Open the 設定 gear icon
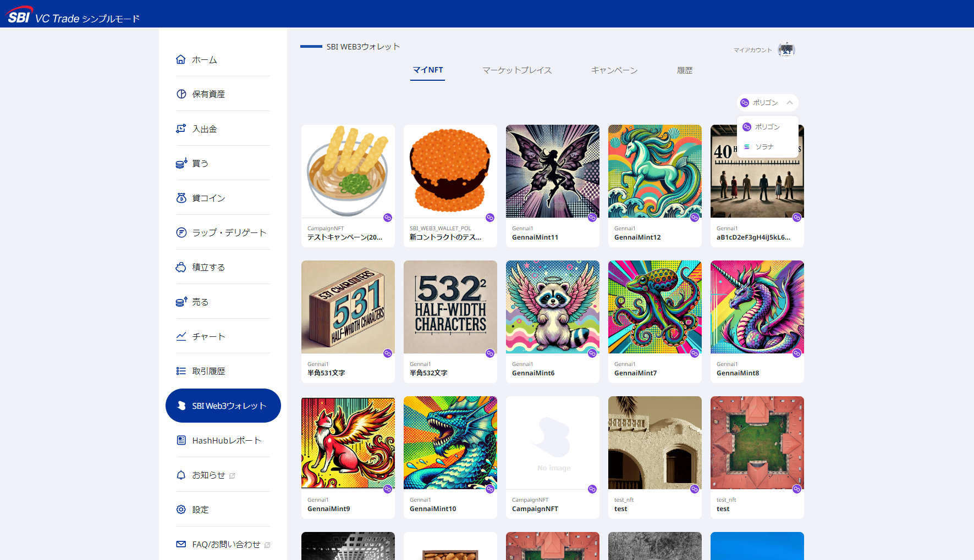The height and width of the screenshot is (560, 974). point(181,509)
